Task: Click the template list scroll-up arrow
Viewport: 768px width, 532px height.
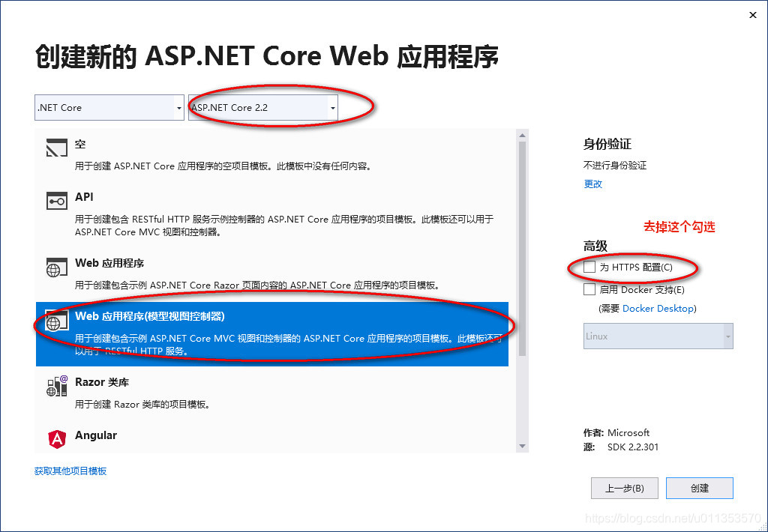Action: (x=522, y=136)
